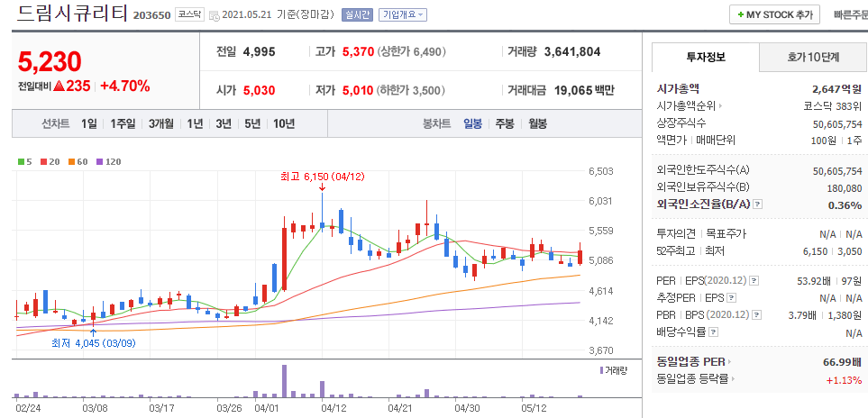Click the 빠른주문 link
This screenshot has width=868, height=418.
coord(851,15)
